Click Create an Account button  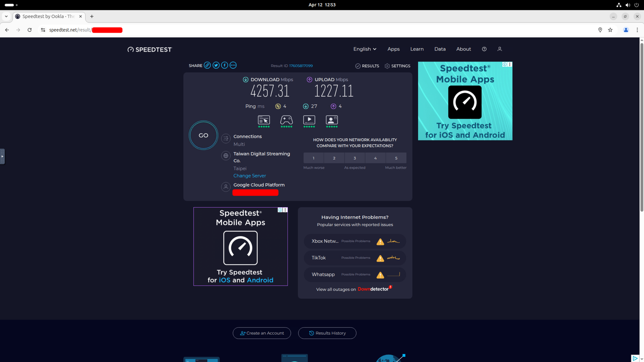262,333
